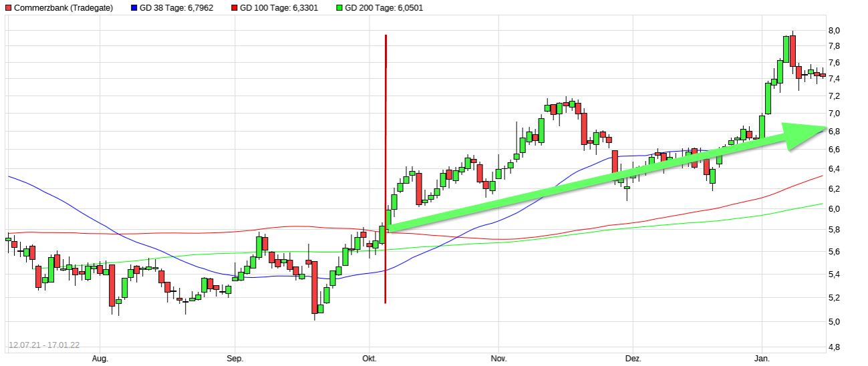
Task: Click the red Commerzbank legend swatch
Action: pos(7,8)
